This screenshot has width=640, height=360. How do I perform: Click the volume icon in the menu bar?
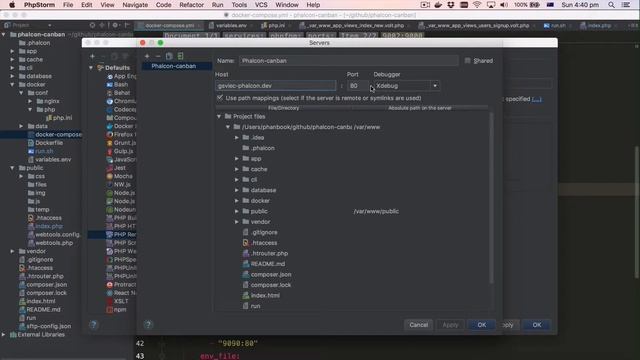(x=504, y=5)
